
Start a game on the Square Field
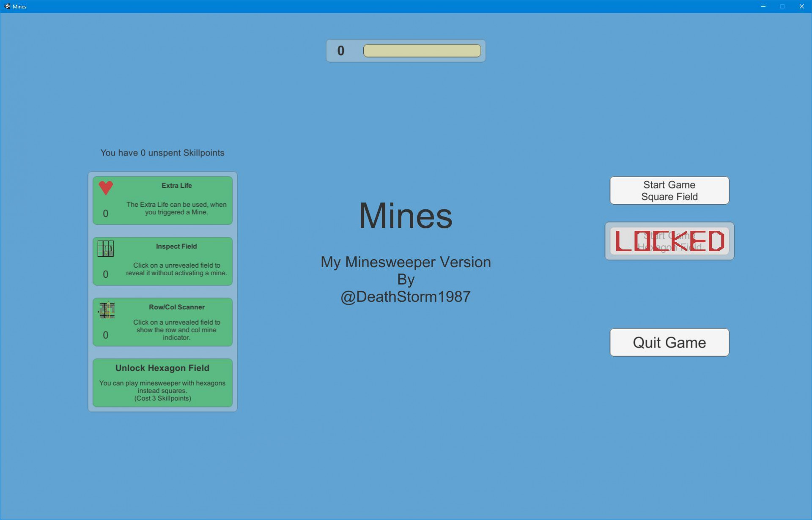pos(669,191)
